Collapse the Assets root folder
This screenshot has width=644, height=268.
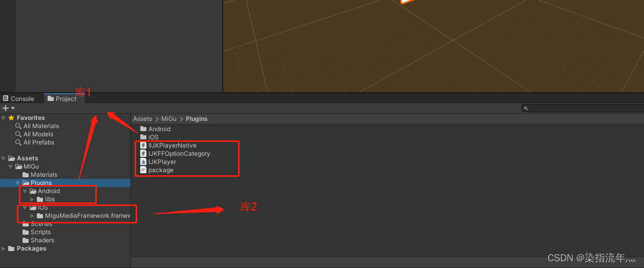coord(4,158)
